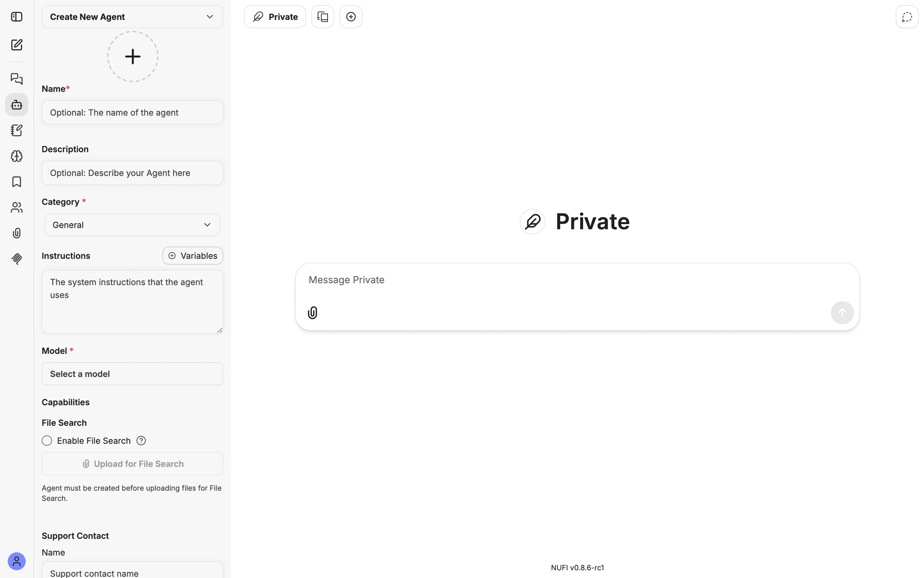The height and width of the screenshot is (578, 924).
Task: Click Upload for File Search button
Action: point(132,464)
